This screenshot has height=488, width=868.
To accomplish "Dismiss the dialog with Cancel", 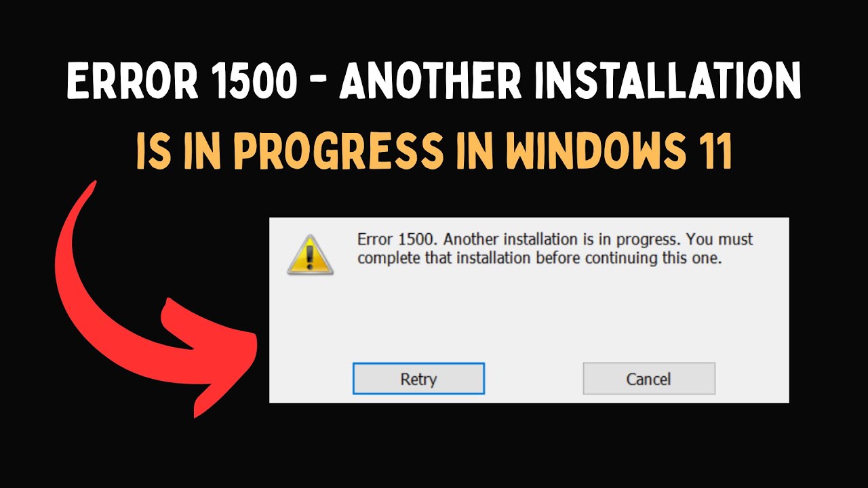I will [x=649, y=378].
